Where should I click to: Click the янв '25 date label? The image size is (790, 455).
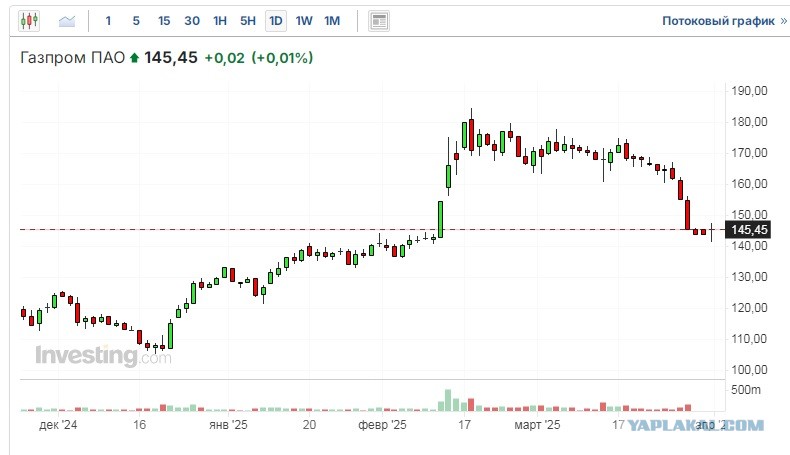228,425
